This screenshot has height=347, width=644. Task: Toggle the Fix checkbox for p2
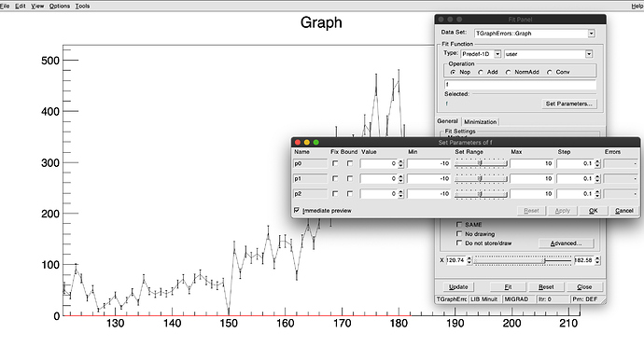pyautogui.click(x=335, y=193)
